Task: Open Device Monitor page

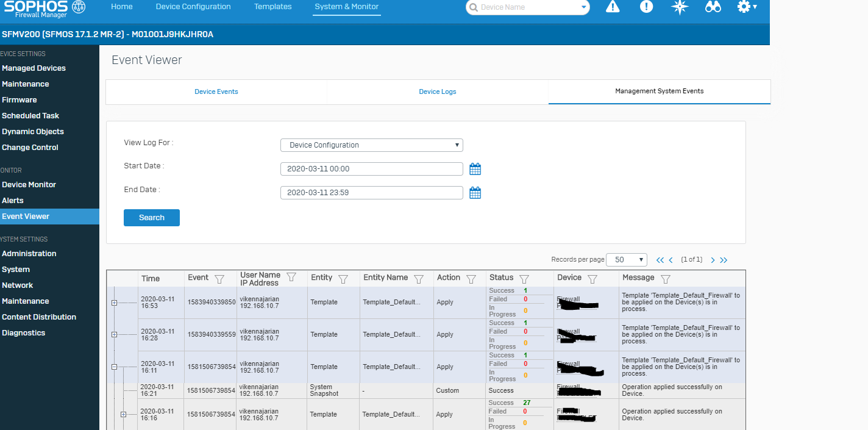Action: click(x=29, y=185)
